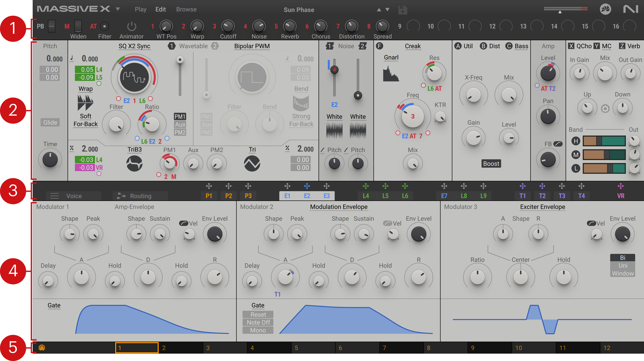Click the Noise 1 level slider handle

[x=334, y=70]
